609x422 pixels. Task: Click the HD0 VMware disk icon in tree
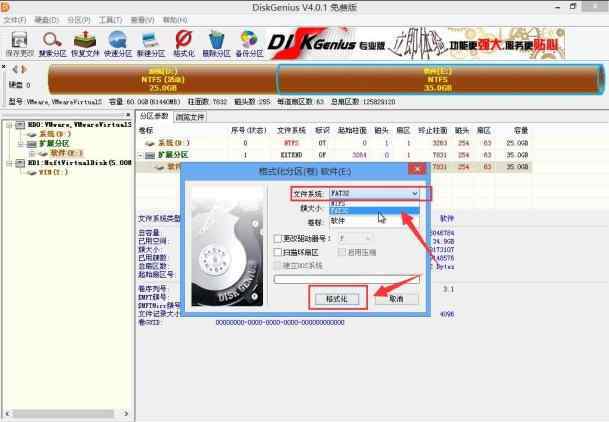click(x=20, y=125)
